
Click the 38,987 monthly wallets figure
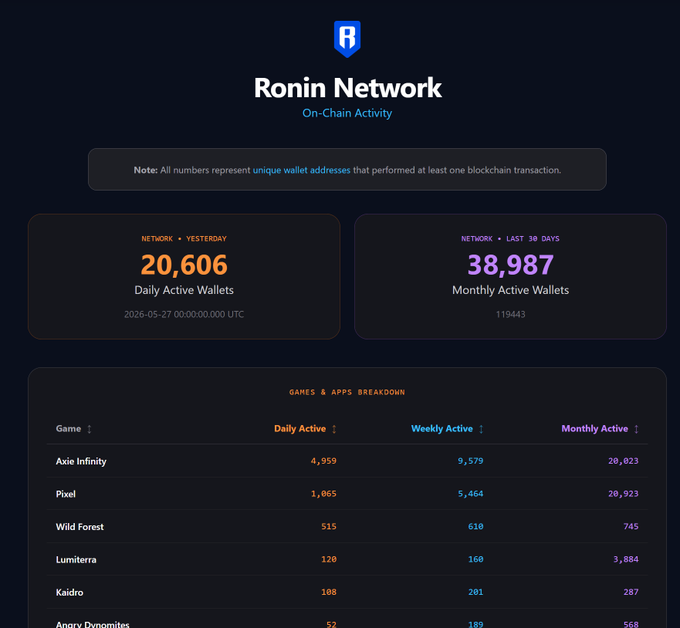510,265
